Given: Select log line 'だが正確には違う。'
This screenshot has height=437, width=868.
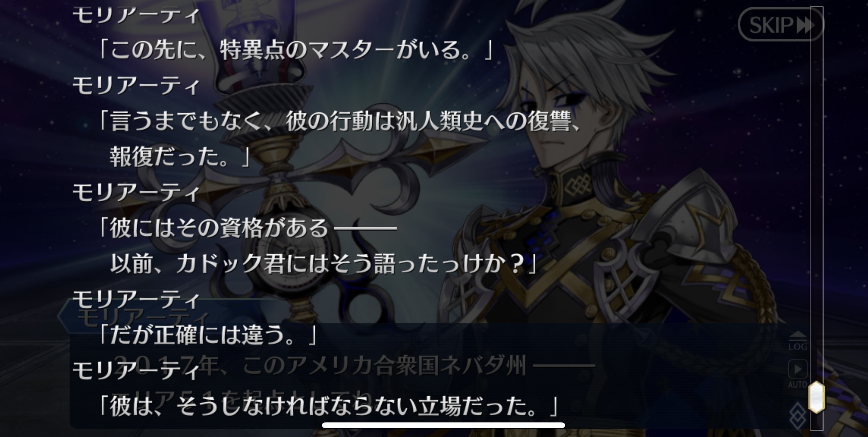Looking at the screenshot, I should [207, 334].
